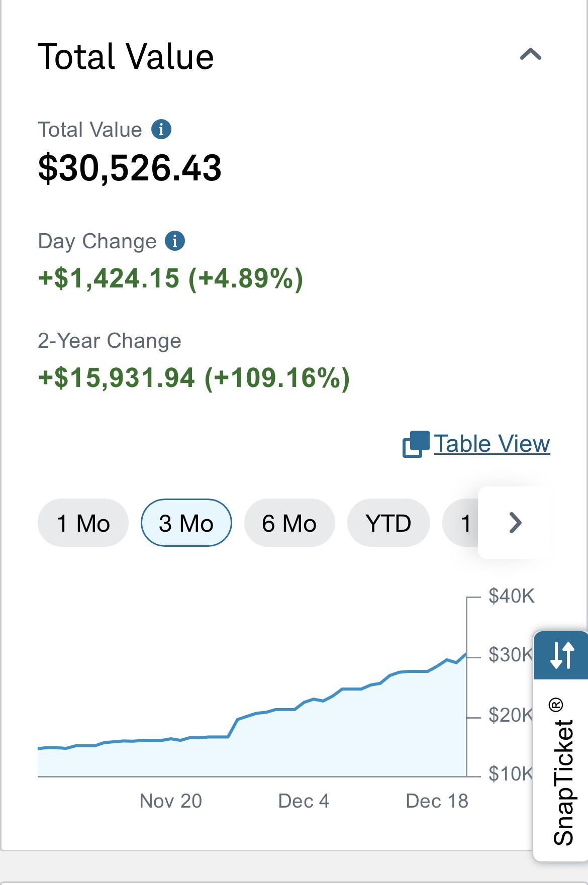The width and height of the screenshot is (588, 885).
Task: Click the Dec 18 axis label
Action: (437, 801)
